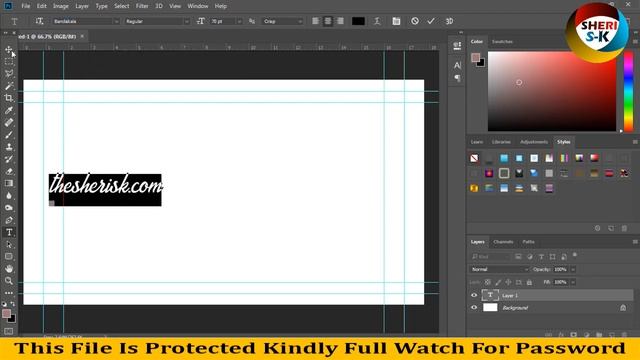Click the Background layer thumbnail
The image size is (640, 360).
(490, 307)
